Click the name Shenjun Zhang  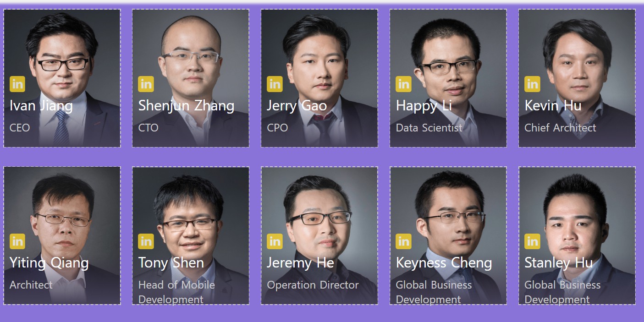point(187,106)
